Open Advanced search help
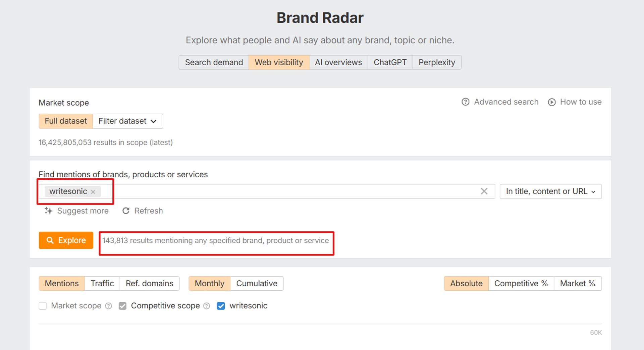 [500, 102]
